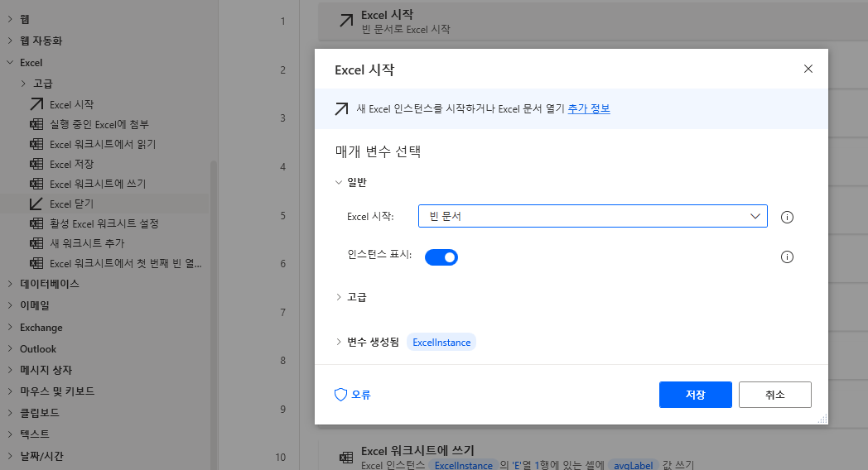
Task: Click the shield icon next to 오류
Action: click(340, 394)
